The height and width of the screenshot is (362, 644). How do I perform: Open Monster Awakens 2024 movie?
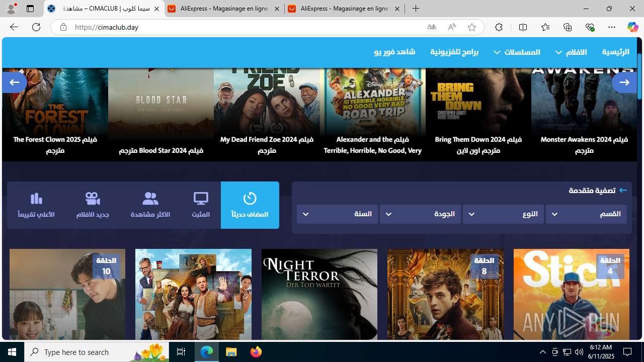tap(584, 115)
